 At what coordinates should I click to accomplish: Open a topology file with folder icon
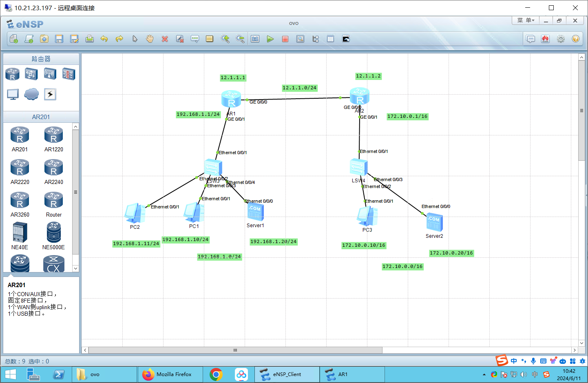(44, 39)
